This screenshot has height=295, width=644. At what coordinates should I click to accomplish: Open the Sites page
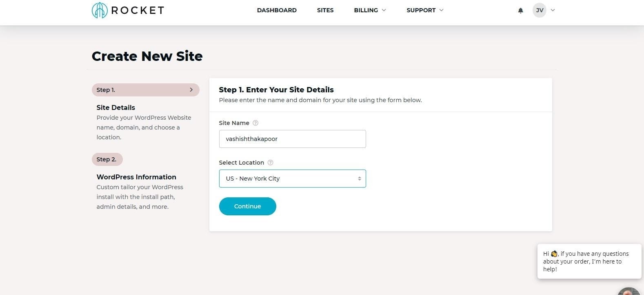tap(325, 10)
